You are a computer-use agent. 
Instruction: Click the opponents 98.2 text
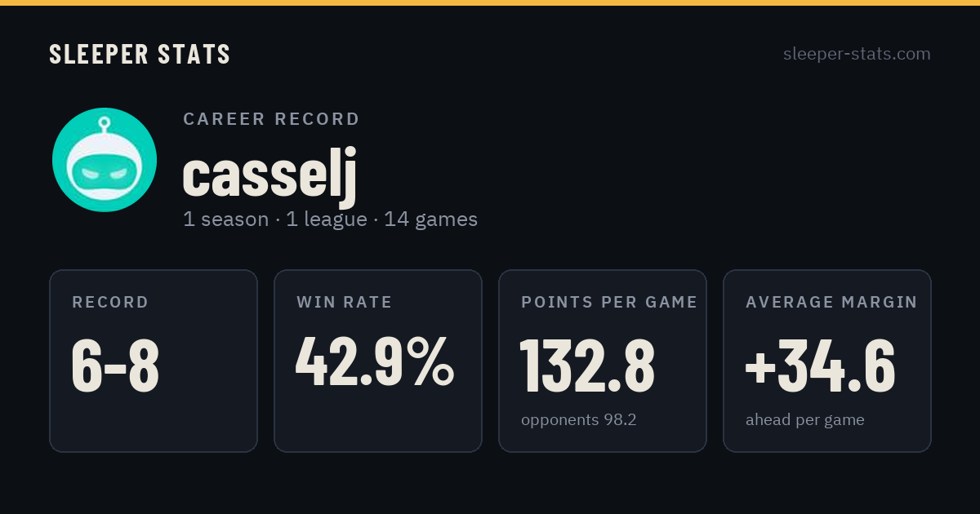tap(579, 420)
